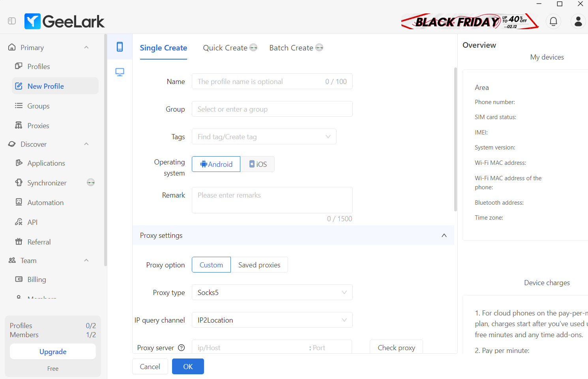Focus the profile Name input field
The image size is (588, 379).
[x=272, y=81]
